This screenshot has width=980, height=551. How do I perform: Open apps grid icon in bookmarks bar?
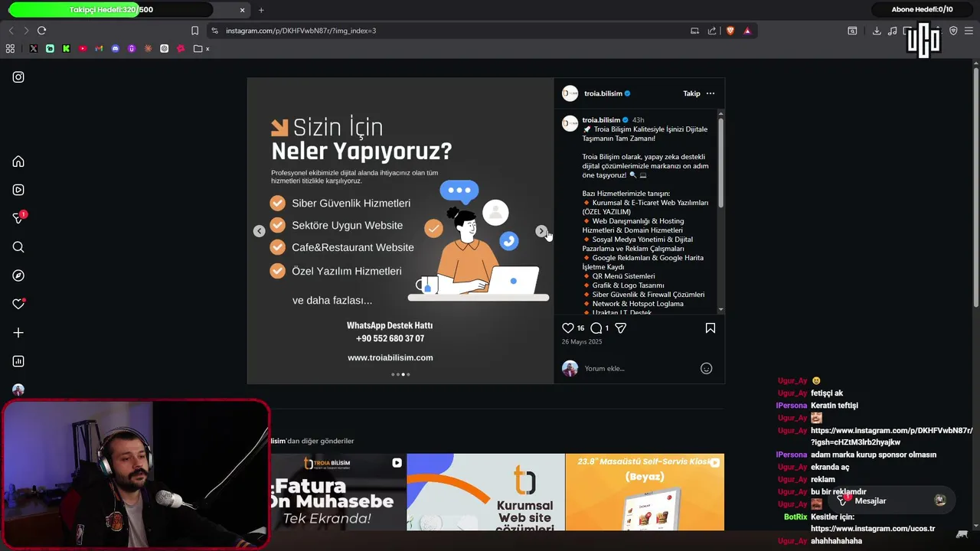10,48
